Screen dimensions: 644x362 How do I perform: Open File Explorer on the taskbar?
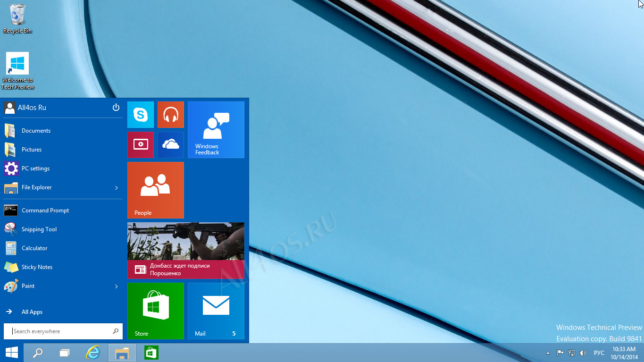[x=122, y=353]
